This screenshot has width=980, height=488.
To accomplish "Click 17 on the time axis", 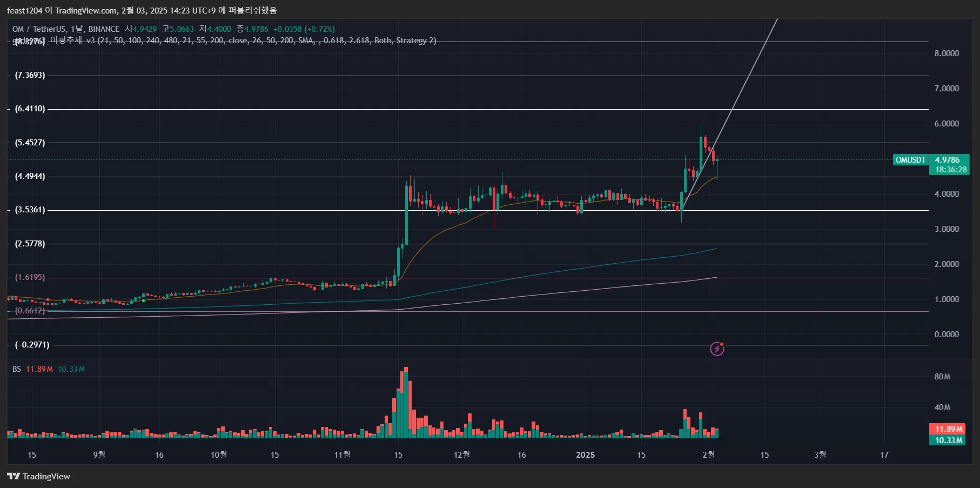I will (884, 455).
